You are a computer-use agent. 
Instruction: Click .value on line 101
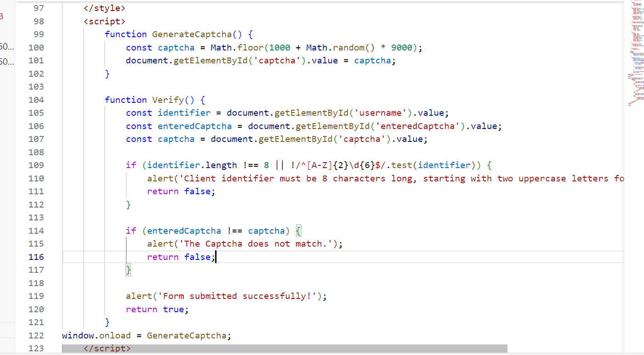(322, 61)
